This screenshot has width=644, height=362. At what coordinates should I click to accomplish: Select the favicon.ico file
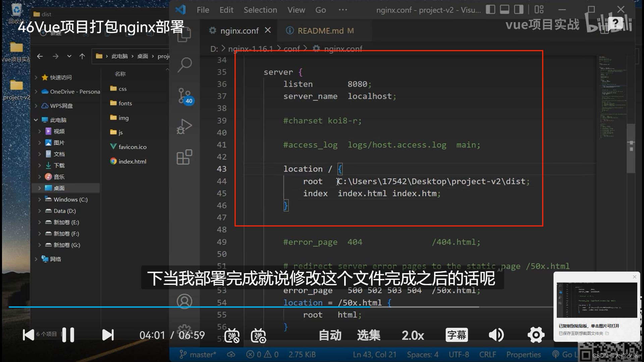click(x=128, y=147)
